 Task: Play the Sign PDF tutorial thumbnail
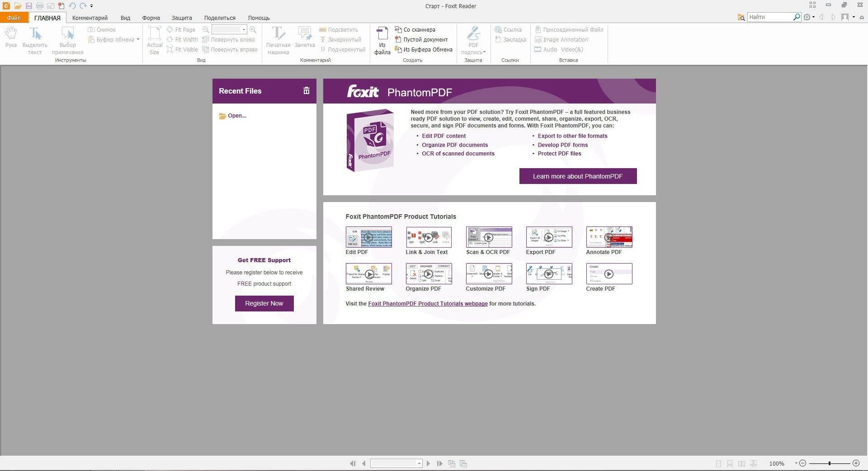[549, 274]
